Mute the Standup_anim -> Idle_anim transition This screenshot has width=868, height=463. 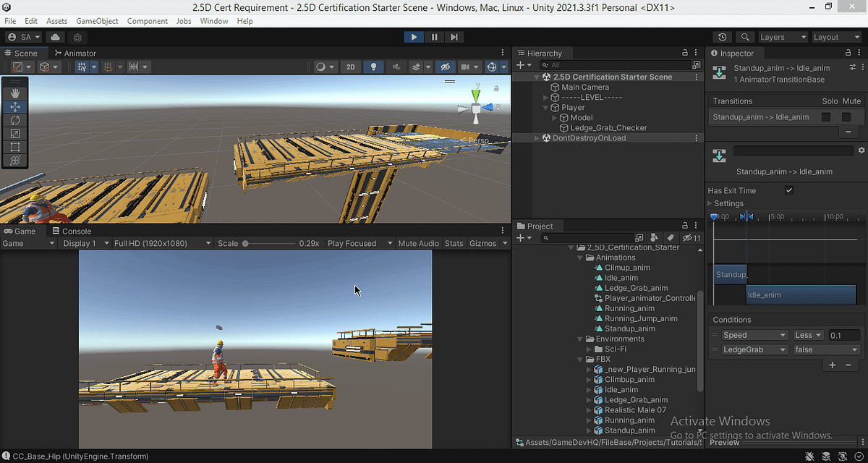point(845,116)
